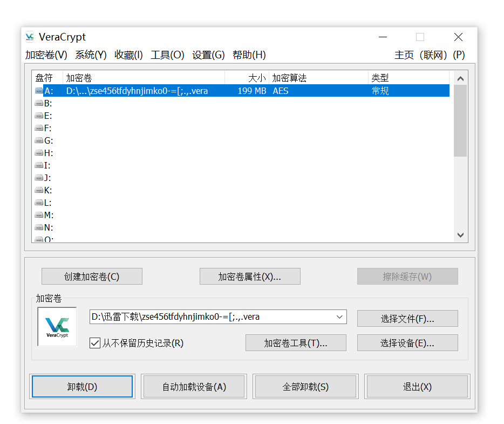Click the 创建加密卷(C) button
Image resolution: width=504 pixels, height=424 pixels.
coord(92,277)
